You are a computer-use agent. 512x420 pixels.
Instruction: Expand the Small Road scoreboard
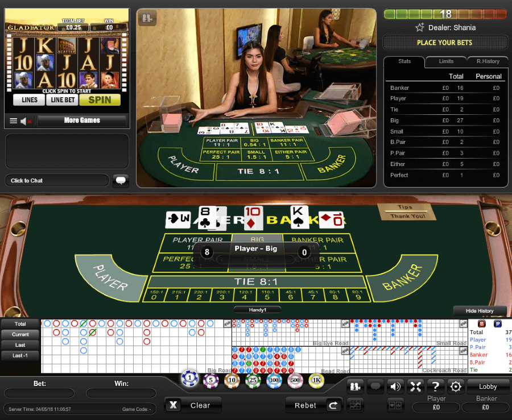tap(463, 323)
